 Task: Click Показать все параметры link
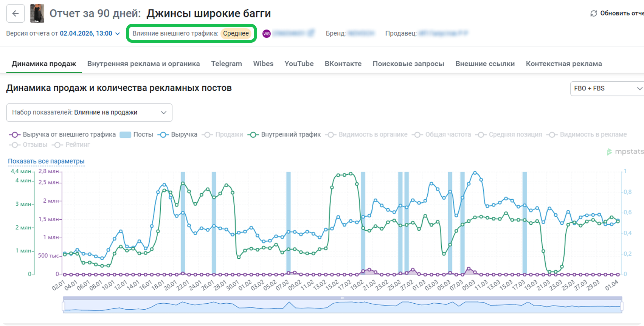(46, 161)
